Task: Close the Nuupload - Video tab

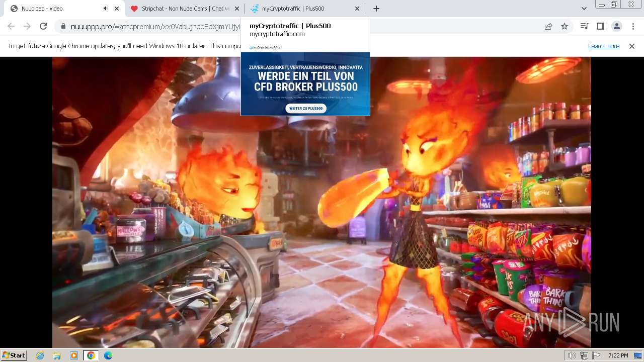Action: point(117,9)
